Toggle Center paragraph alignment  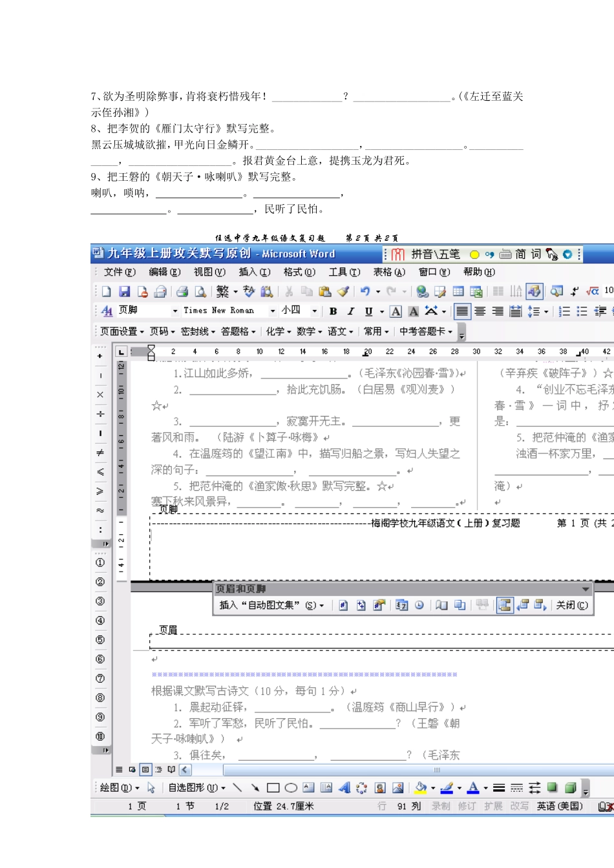click(x=480, y=311)
